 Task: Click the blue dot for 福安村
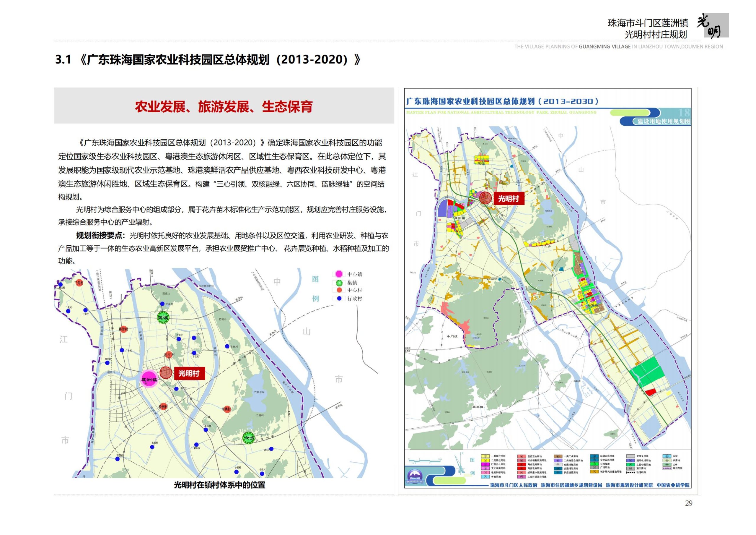tap(107, 363)
